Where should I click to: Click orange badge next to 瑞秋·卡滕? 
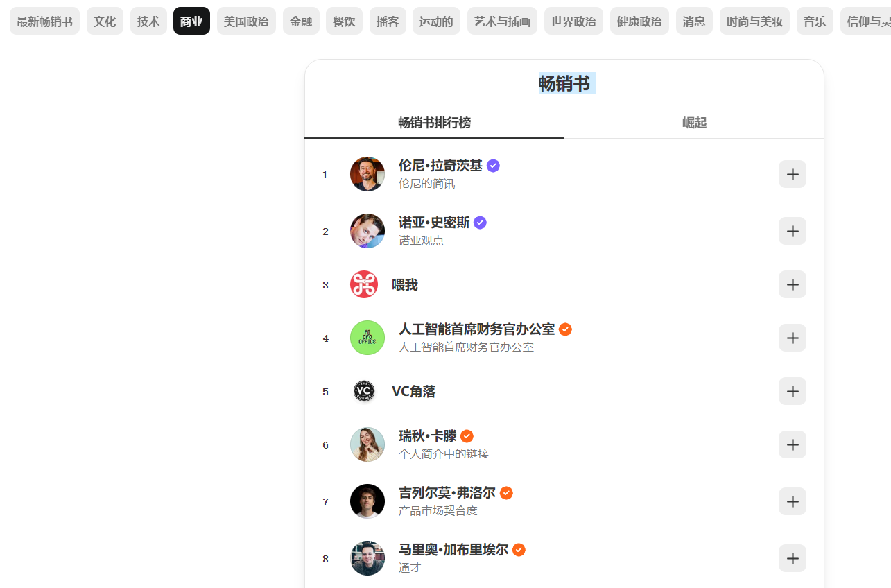pos(467,436)
